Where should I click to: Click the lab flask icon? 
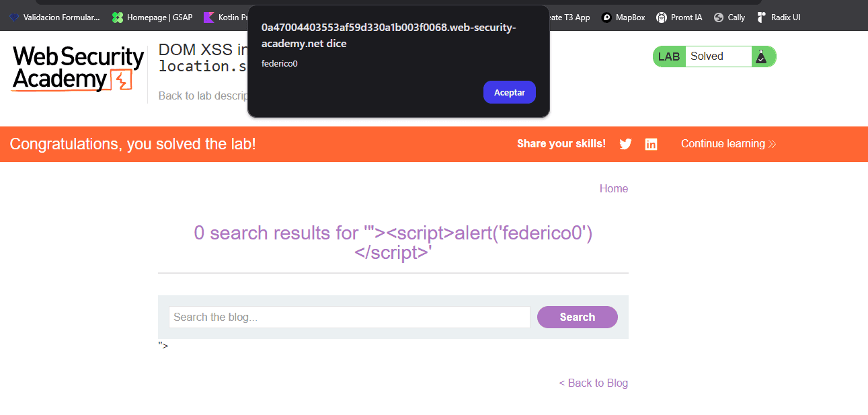(761, 57)
